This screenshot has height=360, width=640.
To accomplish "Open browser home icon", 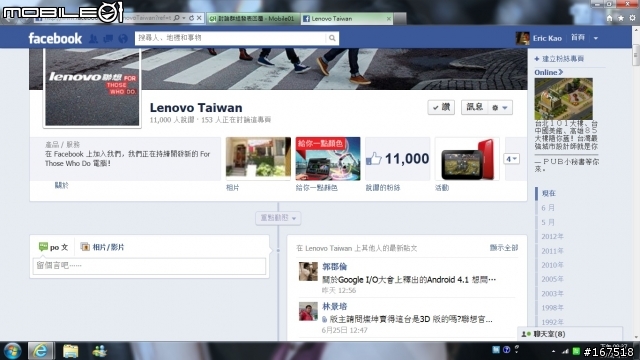I will point(609,18).
